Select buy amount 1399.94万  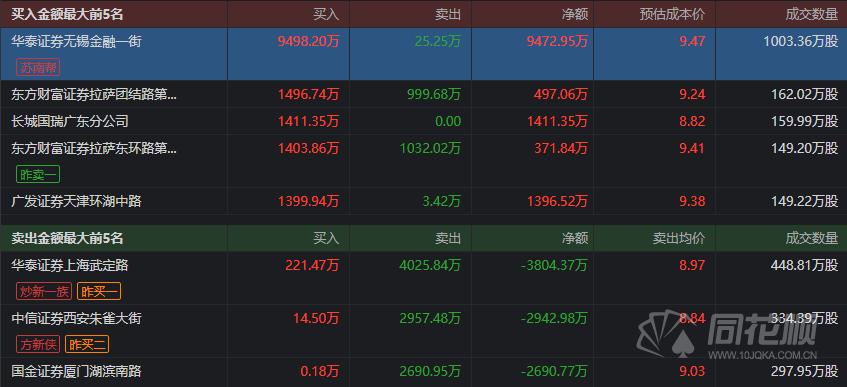coord(308,202)
